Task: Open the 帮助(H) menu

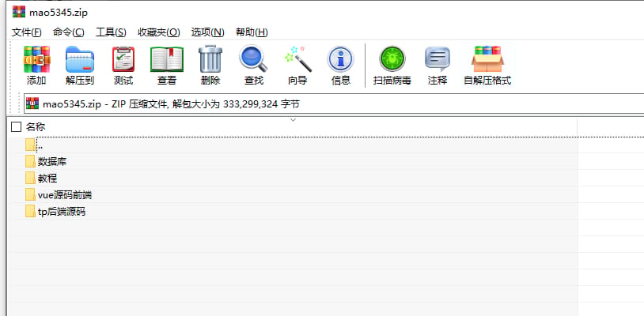Action: click(x=252, y=32)
